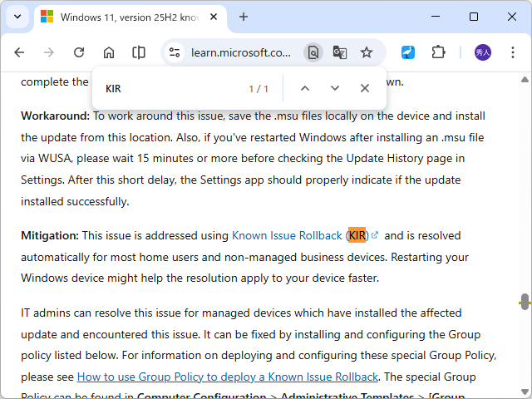Open the home page
This screenshot has height=399, width=532.
pos(109,52)
